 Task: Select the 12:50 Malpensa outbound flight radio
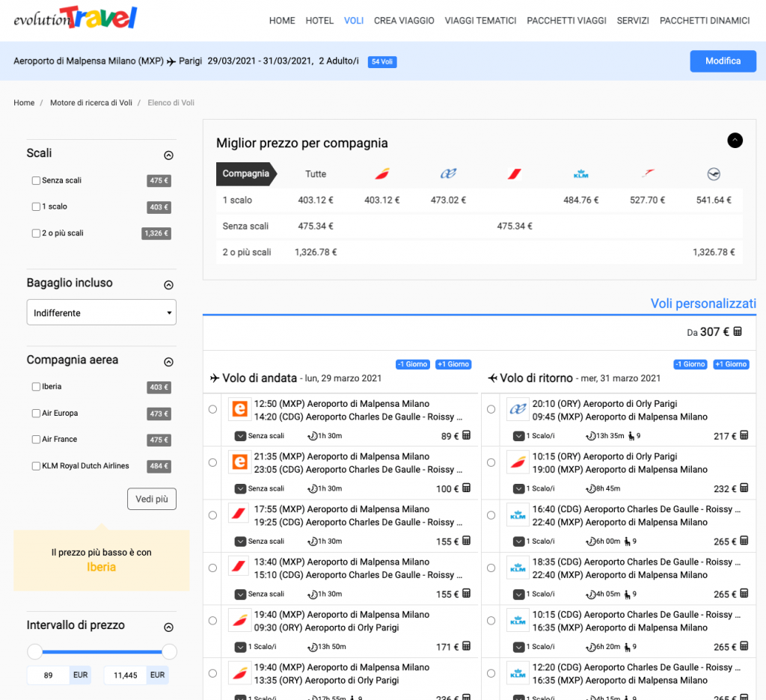(213, 409)
